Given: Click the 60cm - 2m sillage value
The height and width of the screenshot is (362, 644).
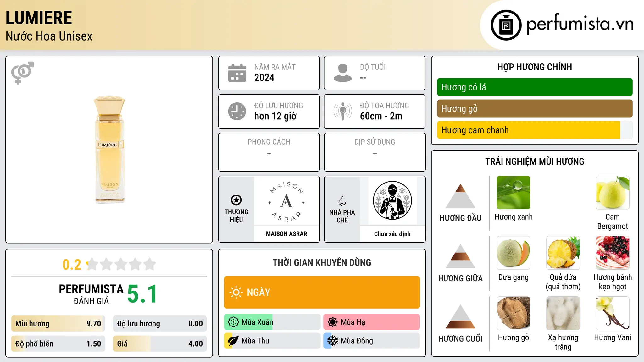Looking at the screenshot, I should click(x=381, y=116).
